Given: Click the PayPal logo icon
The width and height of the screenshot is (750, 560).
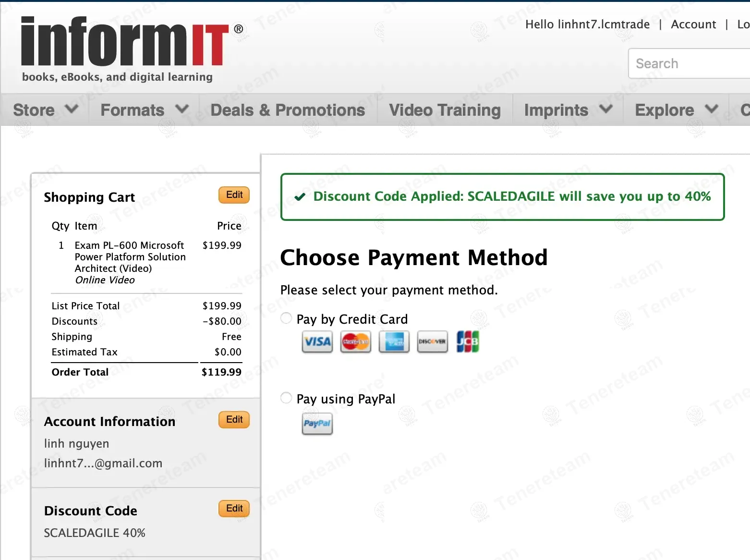Looking at the screenshot, I should (x=317, y=424).
